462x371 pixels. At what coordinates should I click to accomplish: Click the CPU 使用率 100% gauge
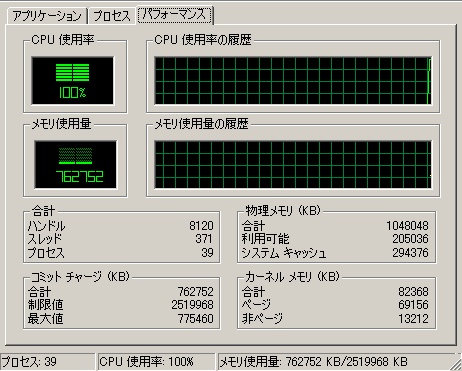73,81
